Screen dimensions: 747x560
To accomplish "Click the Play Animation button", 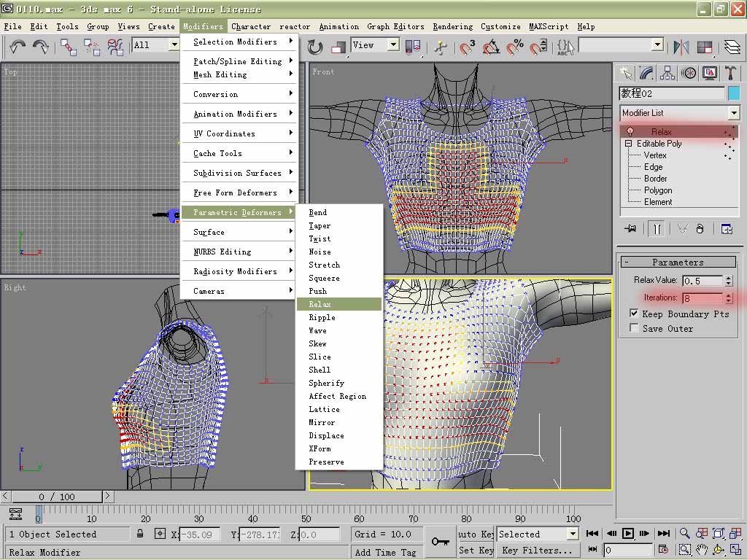I will coord(628,533).
